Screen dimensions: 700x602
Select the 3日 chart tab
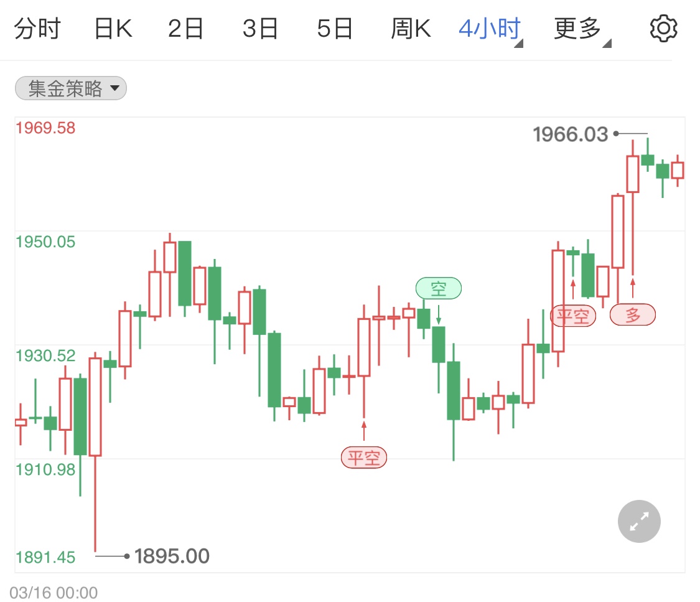pyautogui.click(x=260, y=29)
